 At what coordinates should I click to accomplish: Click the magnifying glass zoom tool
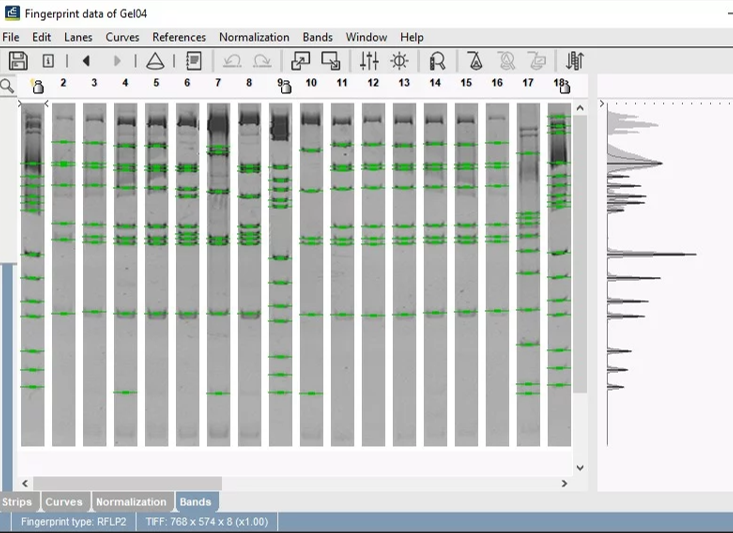pyautogui.click(x=7, y=86)
